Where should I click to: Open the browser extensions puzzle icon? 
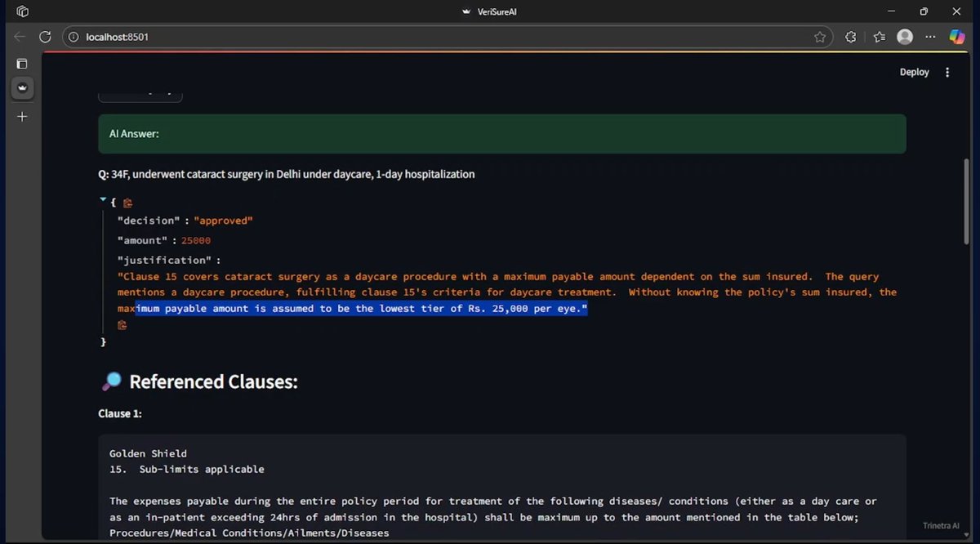click(850, 36)
